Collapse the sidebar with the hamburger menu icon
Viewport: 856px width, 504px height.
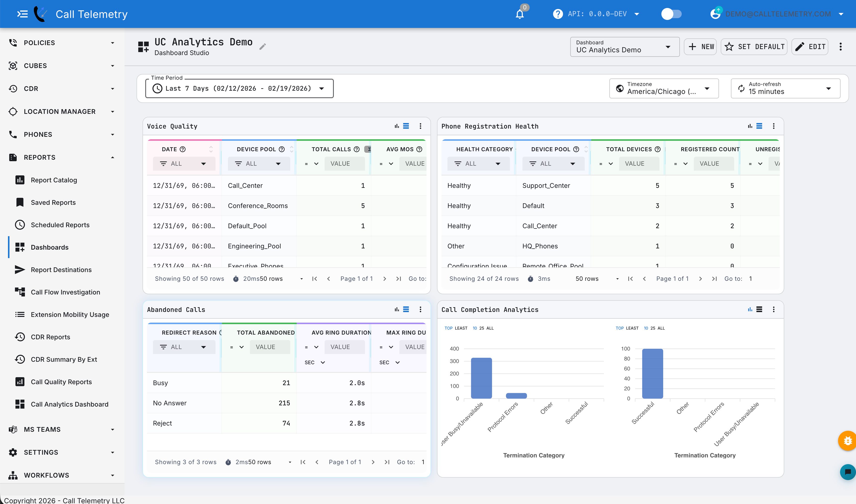(x=22, y=14)
